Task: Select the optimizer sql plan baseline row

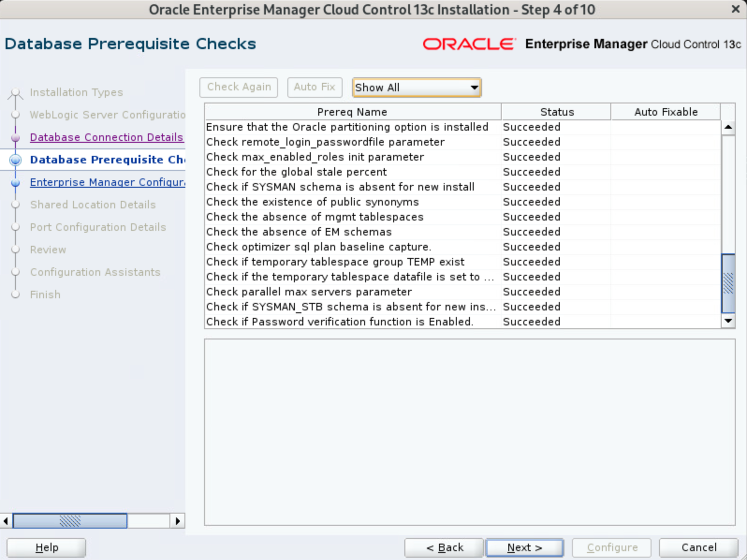Action: pos(462,247)
